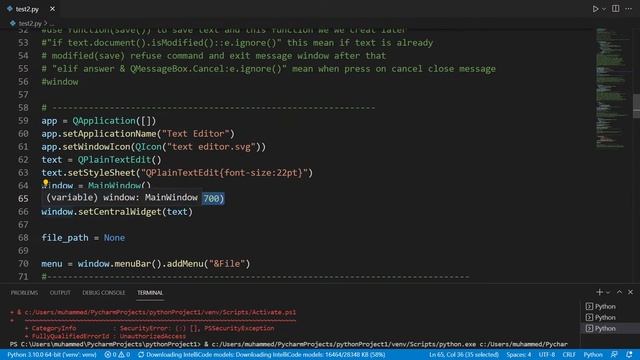Split the editor to the right
The height and width of the screenshot is (360, 640).
pyautogui.click(x=616, y=9)
